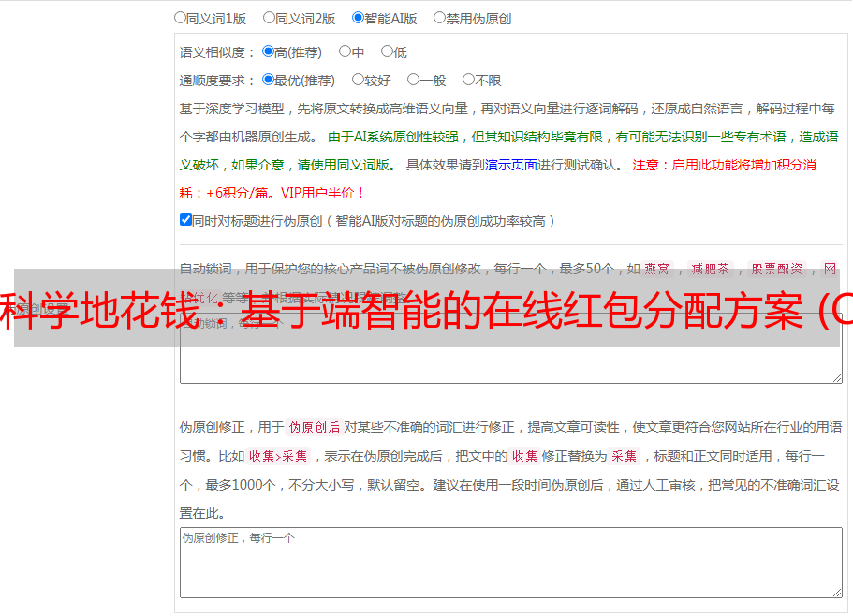
Task: Click the 燕窝 example keyword
Action: point(656,269)
